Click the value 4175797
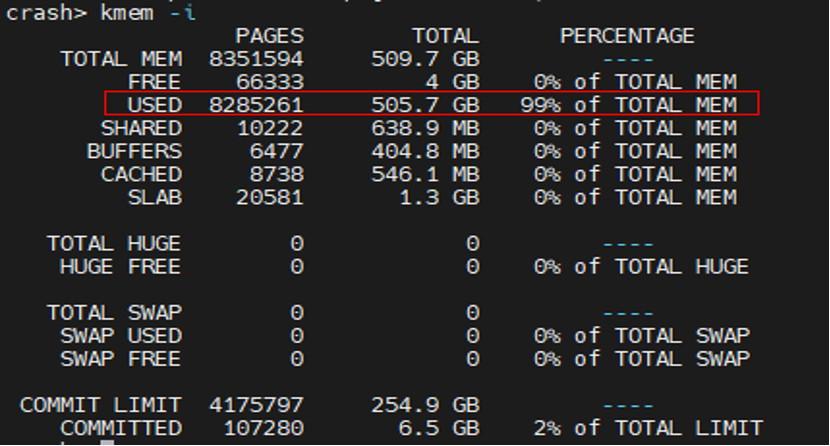The height and width of the screenshot is (446, 830). click(x=256, y=405)
